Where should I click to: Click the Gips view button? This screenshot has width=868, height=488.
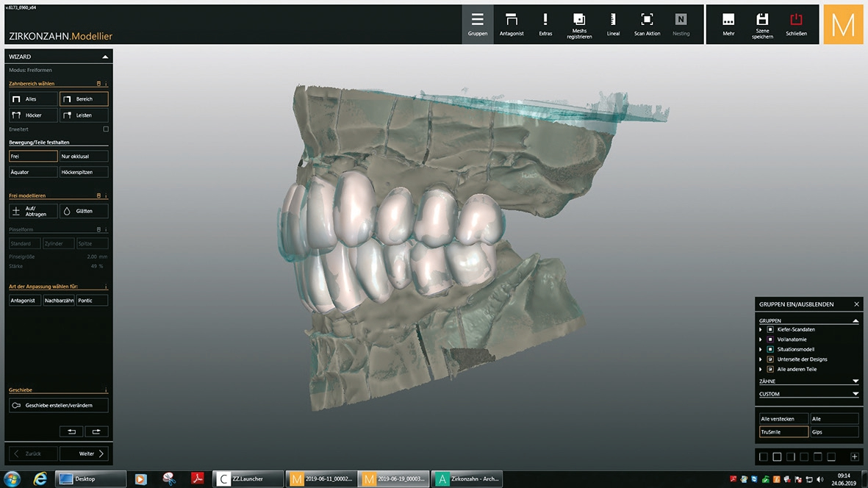[834, 432]
